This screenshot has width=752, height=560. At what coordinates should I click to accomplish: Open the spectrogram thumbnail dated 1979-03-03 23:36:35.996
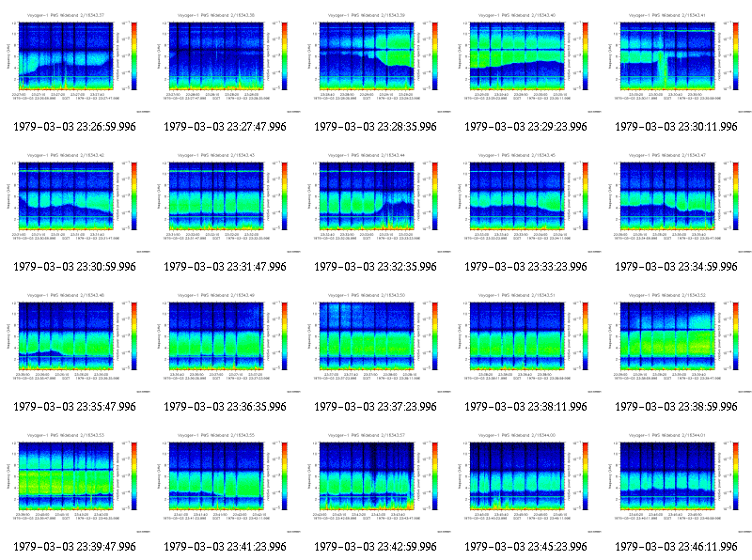click(226, 342)
